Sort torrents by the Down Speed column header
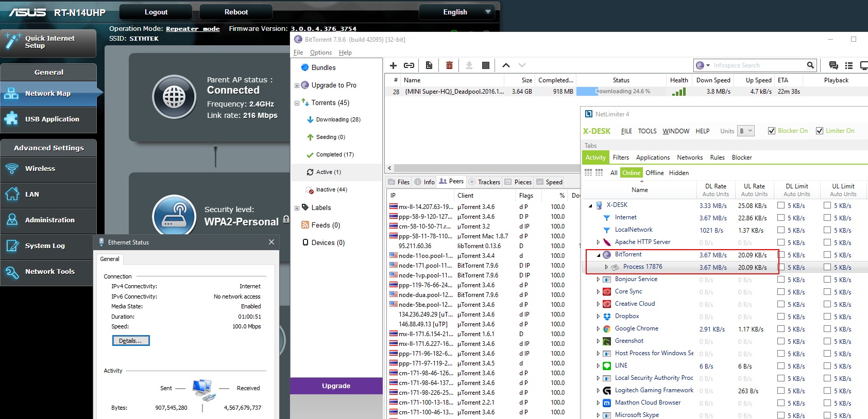Image resolution: width=868 pixels, height=419 pixels. point(713,80)
